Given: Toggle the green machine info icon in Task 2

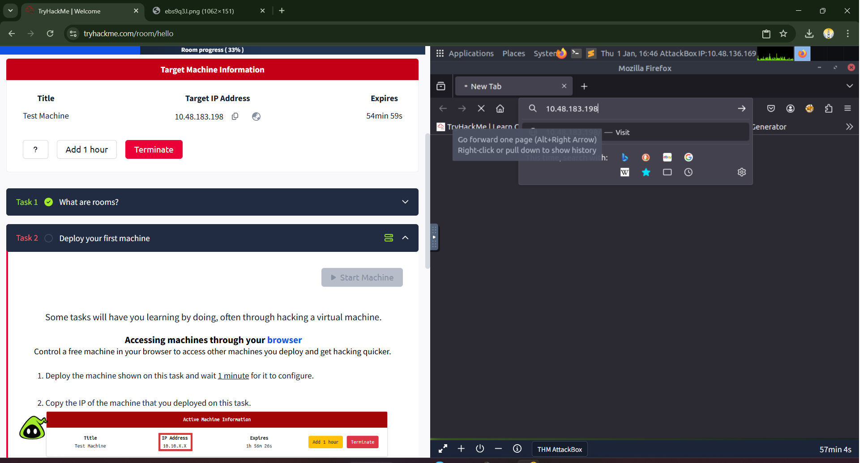Looking at the screenshot, I should tap(389, 238).
